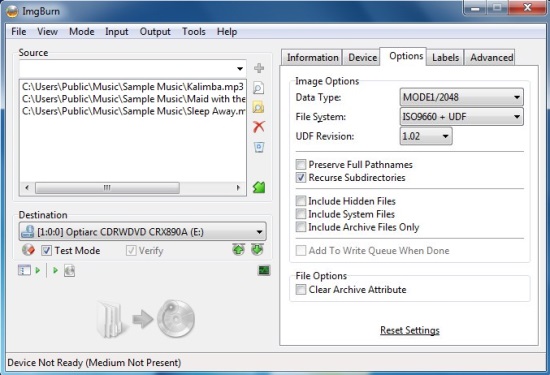Screen dimensions: 550x375
Task: Click Browse for a file icon
Action: (x=259, y=88)
